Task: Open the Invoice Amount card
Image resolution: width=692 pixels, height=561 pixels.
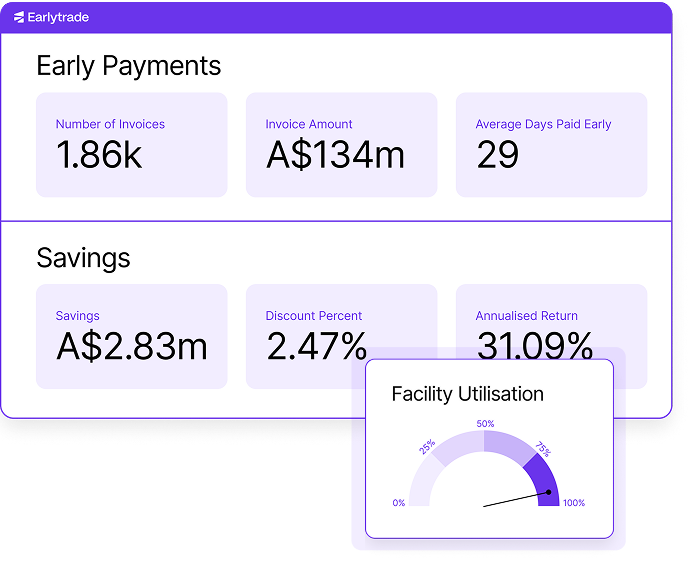Action: [x=341, y=145]
